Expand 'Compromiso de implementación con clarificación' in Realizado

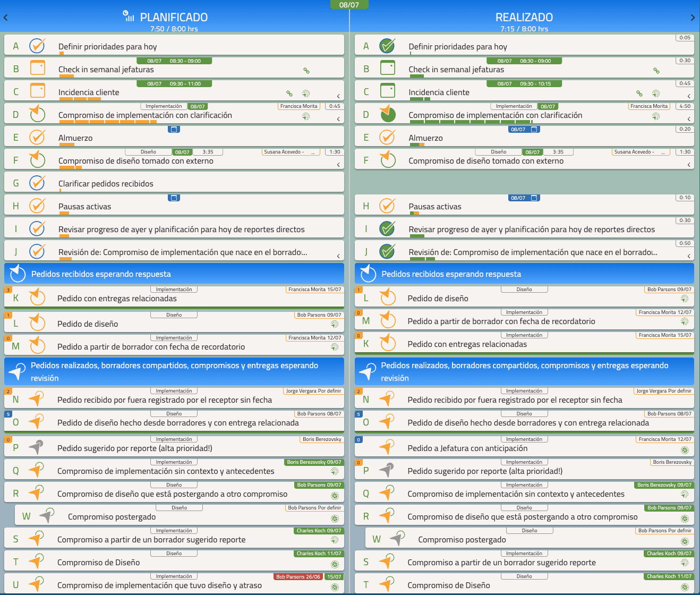click(x=689, y=119)
